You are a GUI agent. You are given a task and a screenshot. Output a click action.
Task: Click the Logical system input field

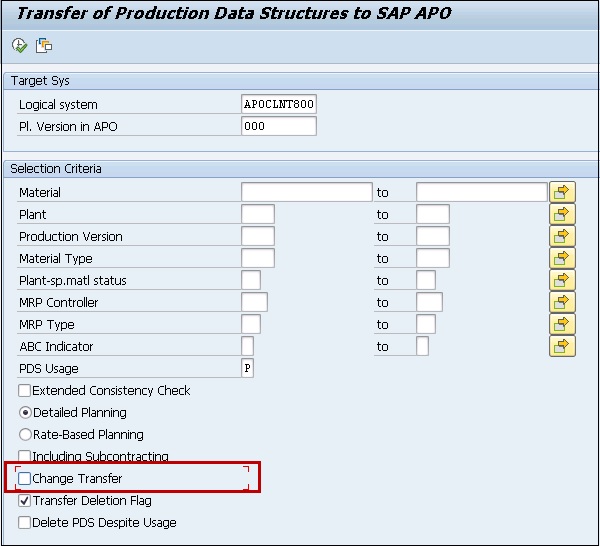(279, 104)
